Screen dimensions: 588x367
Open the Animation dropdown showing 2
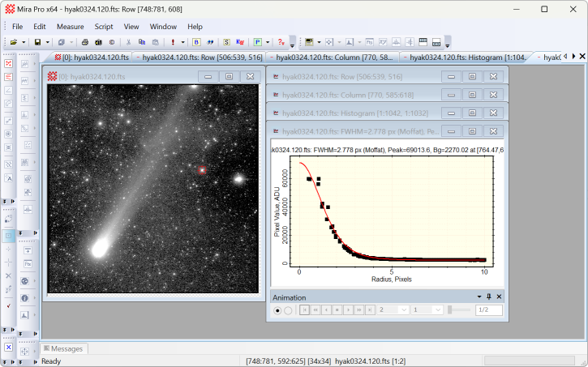tap(404, 310)
